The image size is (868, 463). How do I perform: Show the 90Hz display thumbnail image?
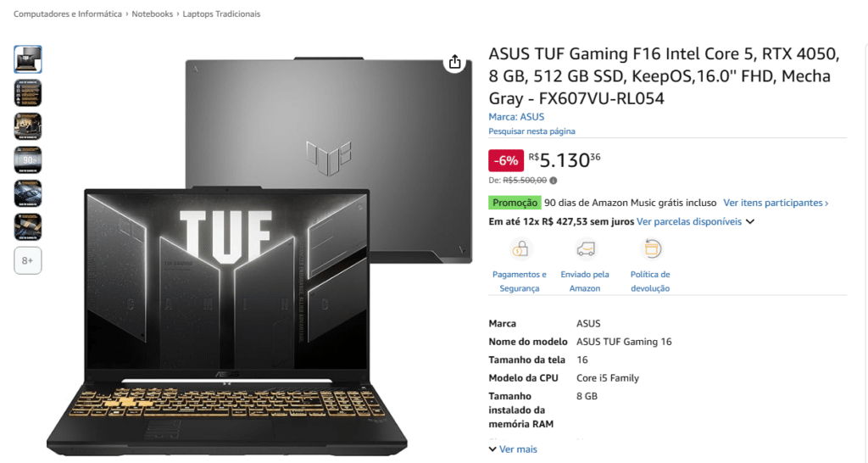[28, 160]
